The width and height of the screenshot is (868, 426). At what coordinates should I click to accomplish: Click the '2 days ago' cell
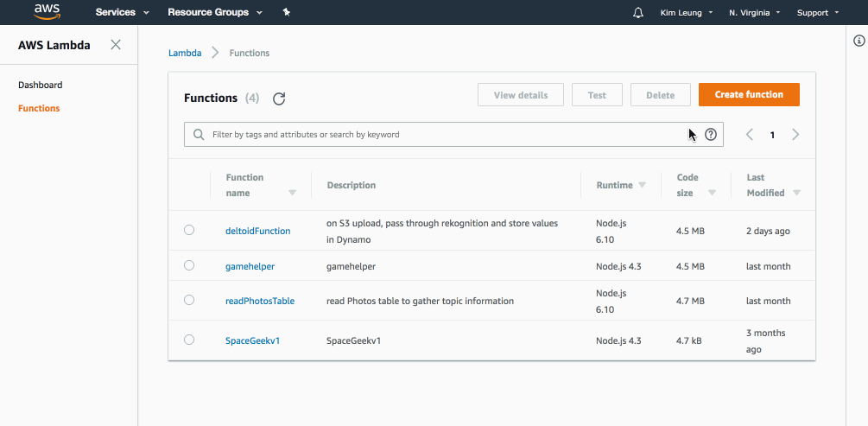(x=769, y=231)
